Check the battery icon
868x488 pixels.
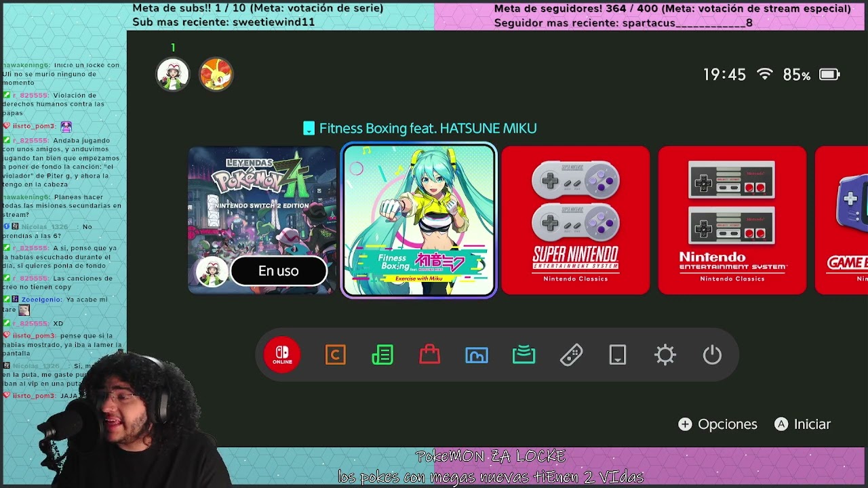[x=829, y=75]
